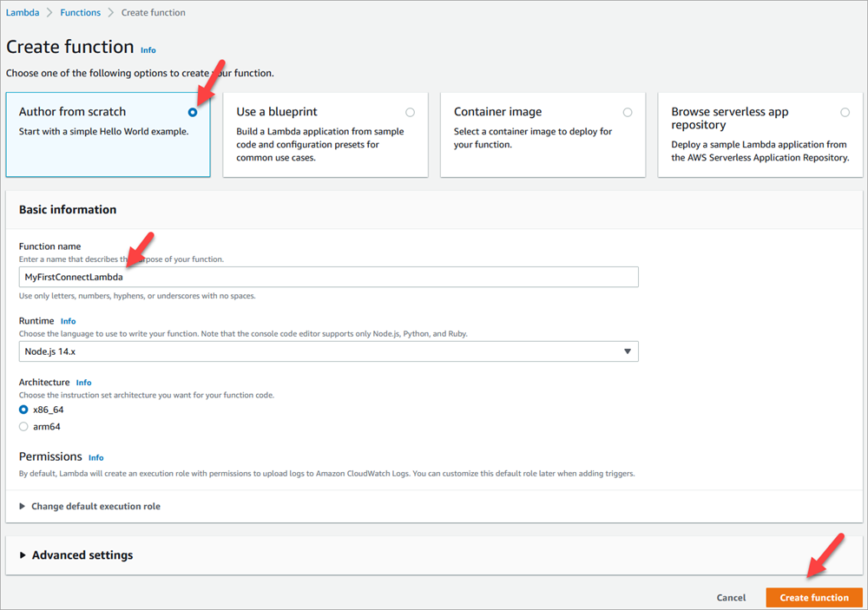This screenshot has height=610, width=868.
Task: Switch architecture to arm64
Action: point(25,426)
